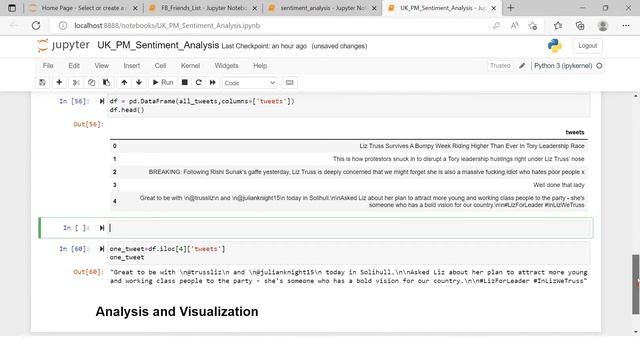The image size is (640, 360).
Task: Add this page to favorites
Action: [532, 26]
